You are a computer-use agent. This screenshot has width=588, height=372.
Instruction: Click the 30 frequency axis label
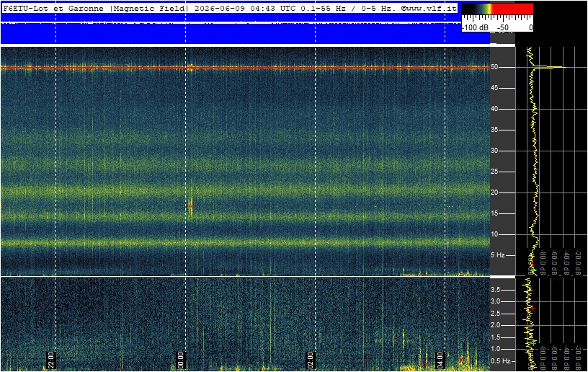[x=494, y=151]
